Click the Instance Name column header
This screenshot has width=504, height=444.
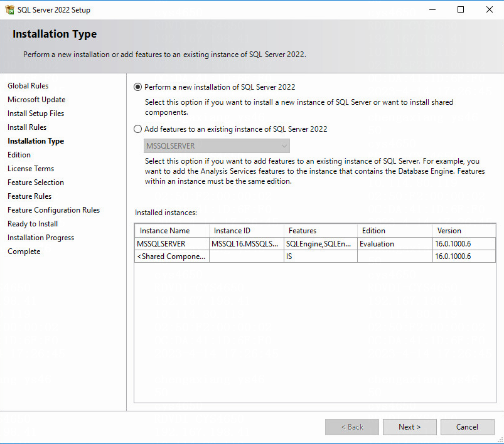[172, 231]
